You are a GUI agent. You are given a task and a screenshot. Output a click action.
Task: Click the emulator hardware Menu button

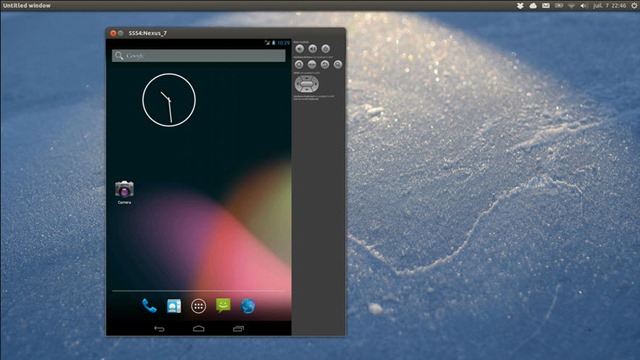pos(312,64)
